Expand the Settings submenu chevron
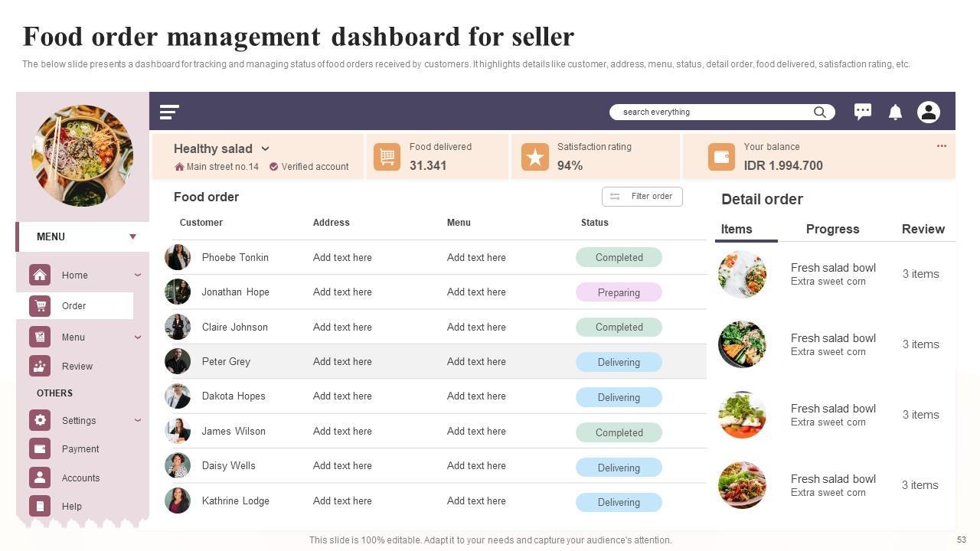 [x=138, y=420]
